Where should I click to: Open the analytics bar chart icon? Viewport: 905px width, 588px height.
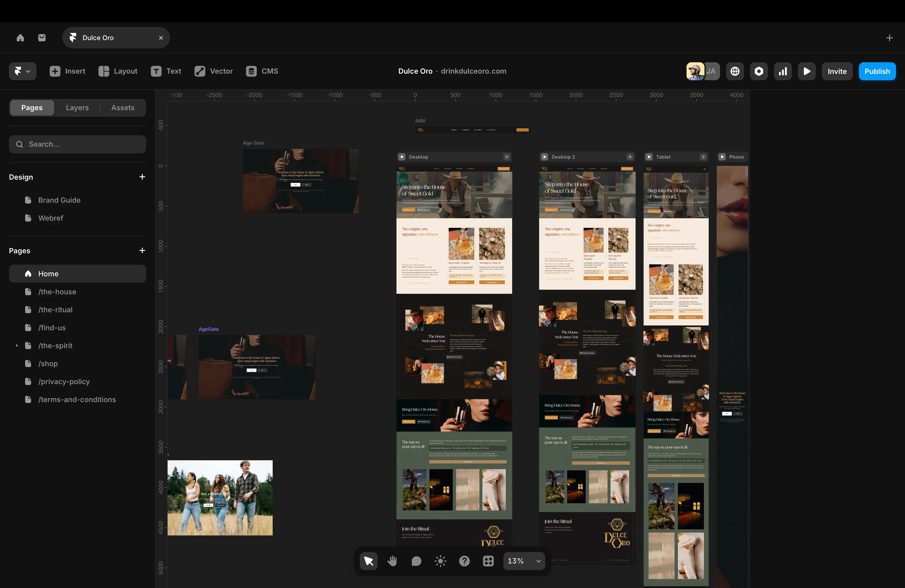pos(783,72)
